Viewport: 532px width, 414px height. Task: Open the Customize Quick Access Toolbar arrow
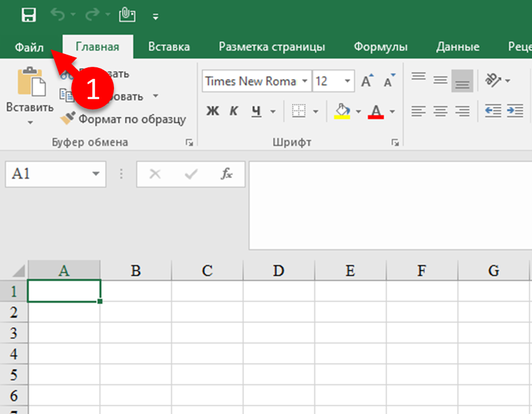155,17
